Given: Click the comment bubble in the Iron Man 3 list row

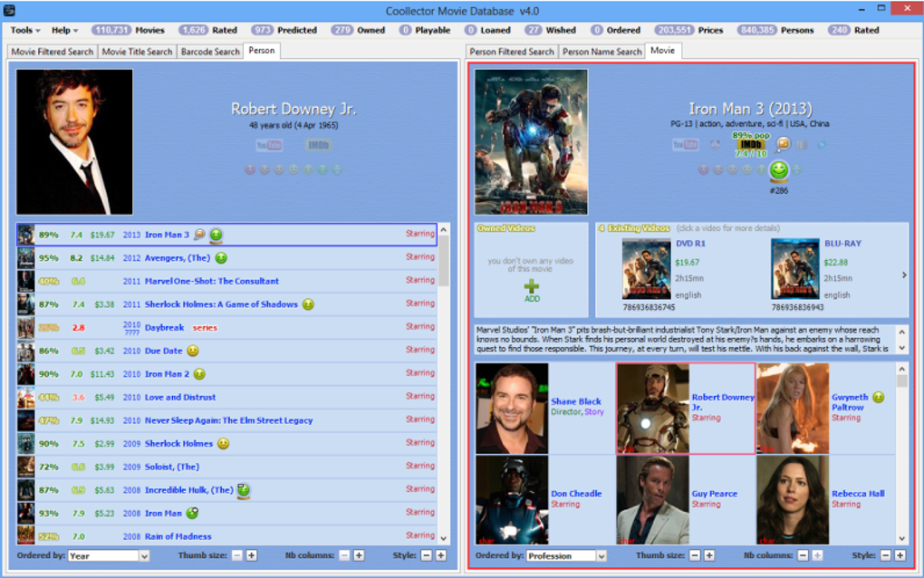Looking at the screenshot, I should pos(199,235).
